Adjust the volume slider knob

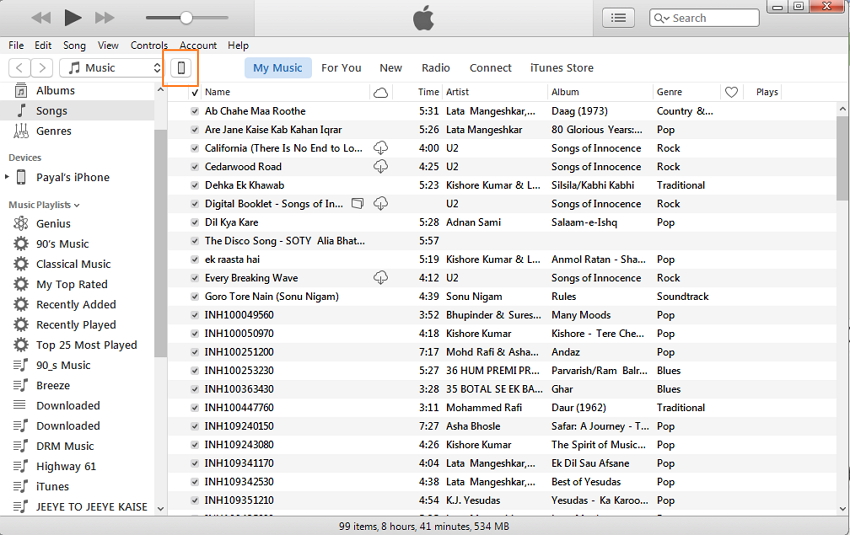(x=186, y=18)
